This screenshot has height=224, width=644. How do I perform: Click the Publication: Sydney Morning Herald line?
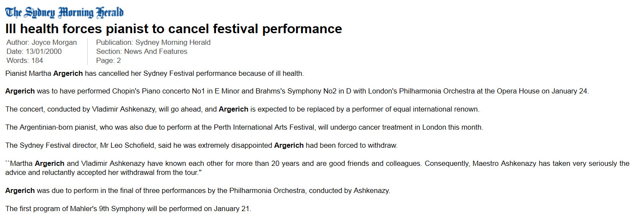(153, 42)
